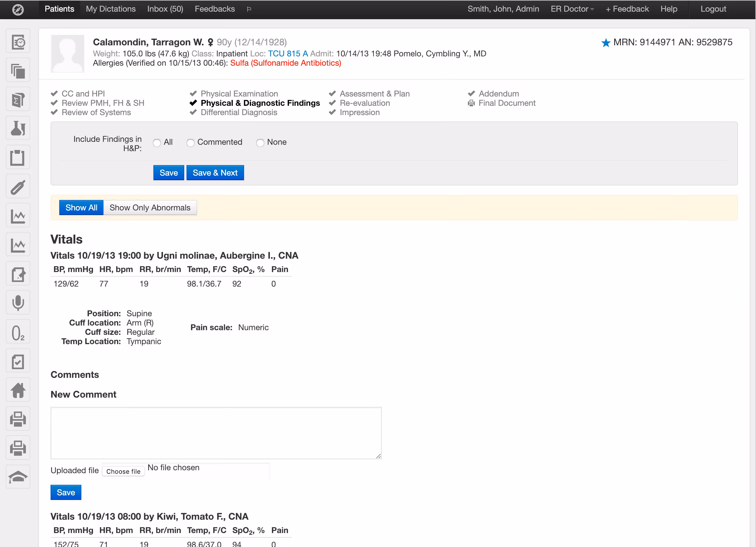Open the Impression section
Image resolution: width=756 pixels, height=547 pixels.
pos(360,112)
